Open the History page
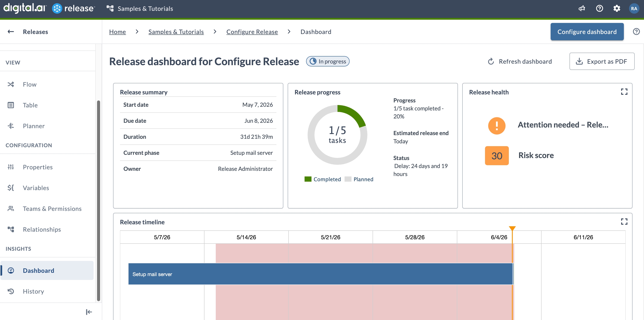The height and width of the screenshot is (320, 644). click(x=47, y=291)
